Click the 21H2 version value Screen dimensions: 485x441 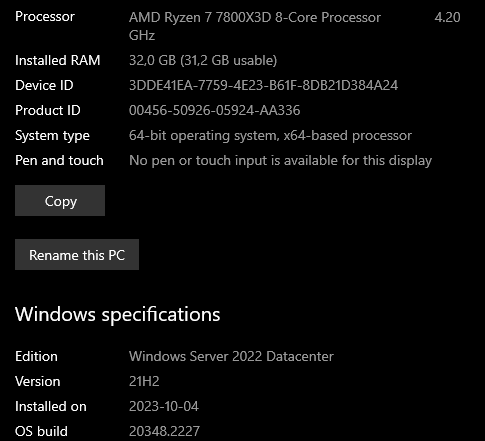point(144,381)
